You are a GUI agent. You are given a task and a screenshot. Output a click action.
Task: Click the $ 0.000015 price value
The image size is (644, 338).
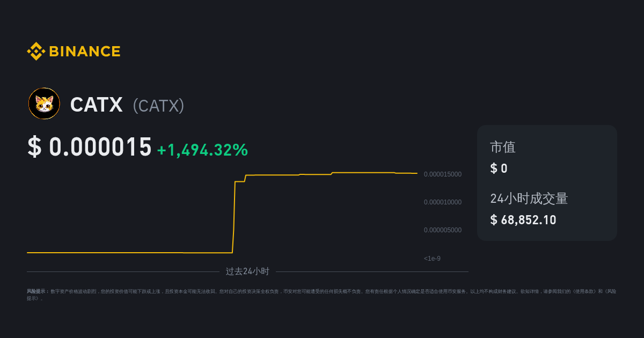tap(90, 148)
